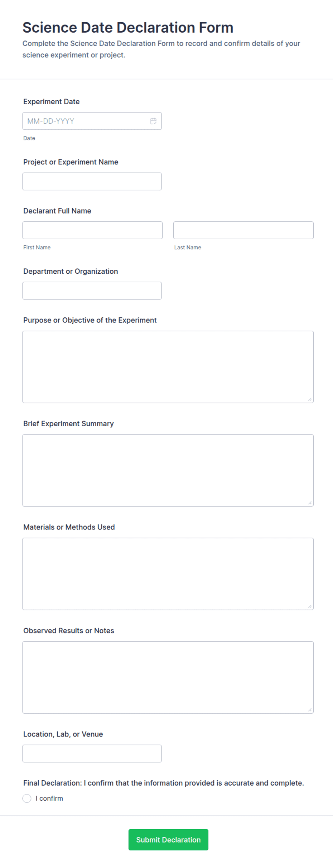The height and width of the screenshot is (868, 333).
Task: Click the Last Name text box
Action: (243, 230)
